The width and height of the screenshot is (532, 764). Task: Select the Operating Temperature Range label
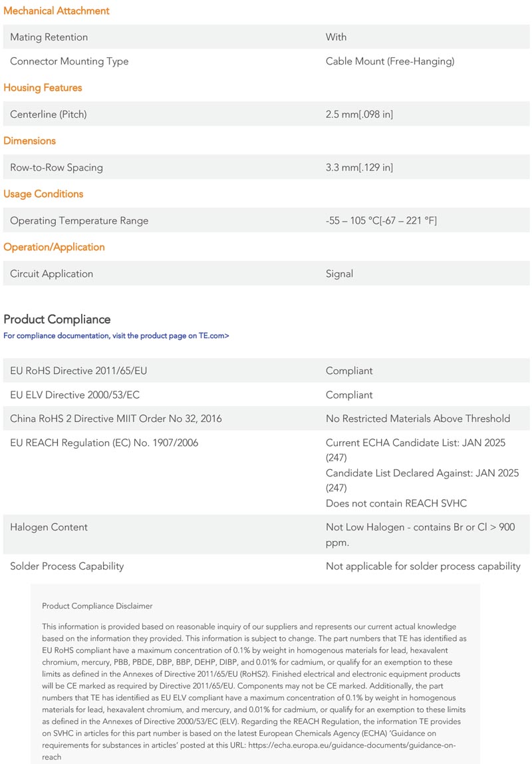[79, 221]
